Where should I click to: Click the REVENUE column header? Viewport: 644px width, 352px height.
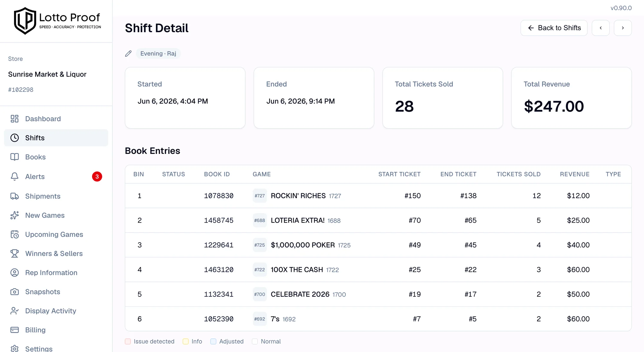[574, 174]
